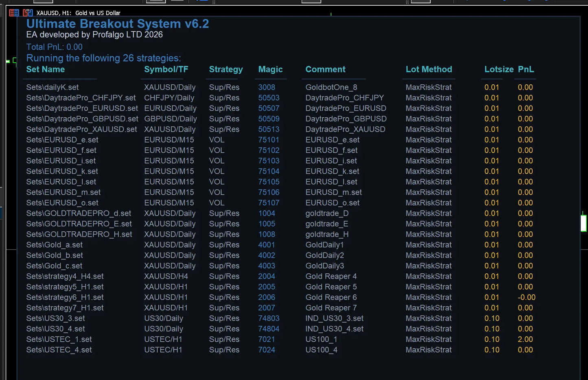This screenshot has height=380, width=588.
Task: Select Sets\DaytradePro_XAUUSD.set entry
Action: pyautogui.click(x=82, y=129)
